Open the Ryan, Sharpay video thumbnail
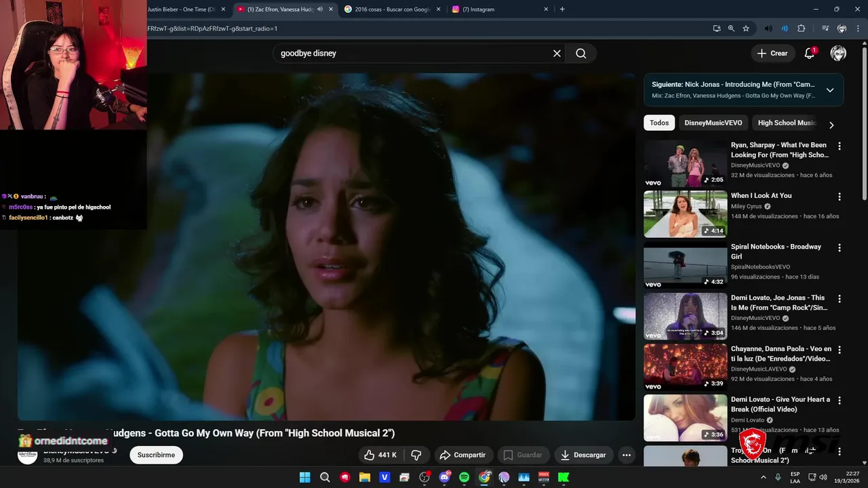 tap(685, 163)
